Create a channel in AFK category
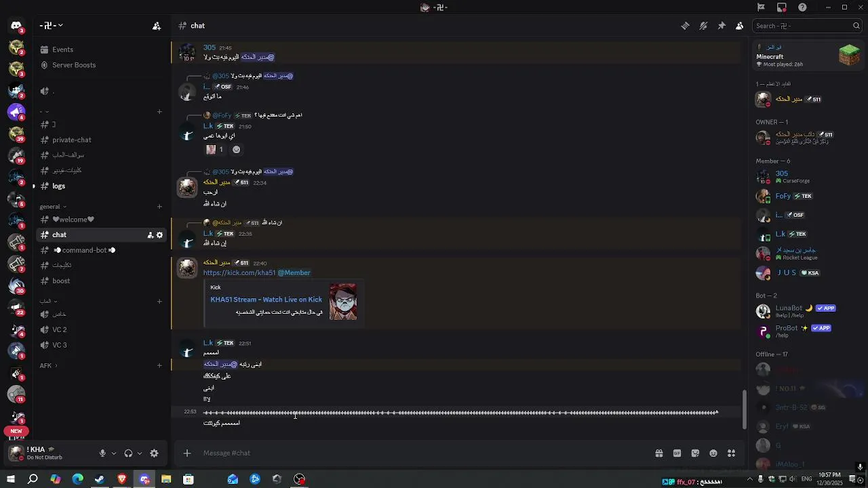868x488 pixels. tap(159, 365)
